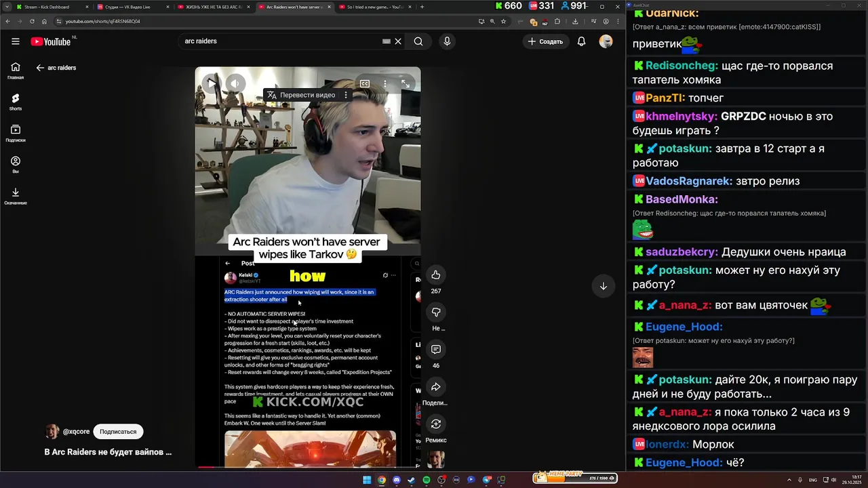
Task: Open the browser extensions puzzle icon
Action: 557,21
